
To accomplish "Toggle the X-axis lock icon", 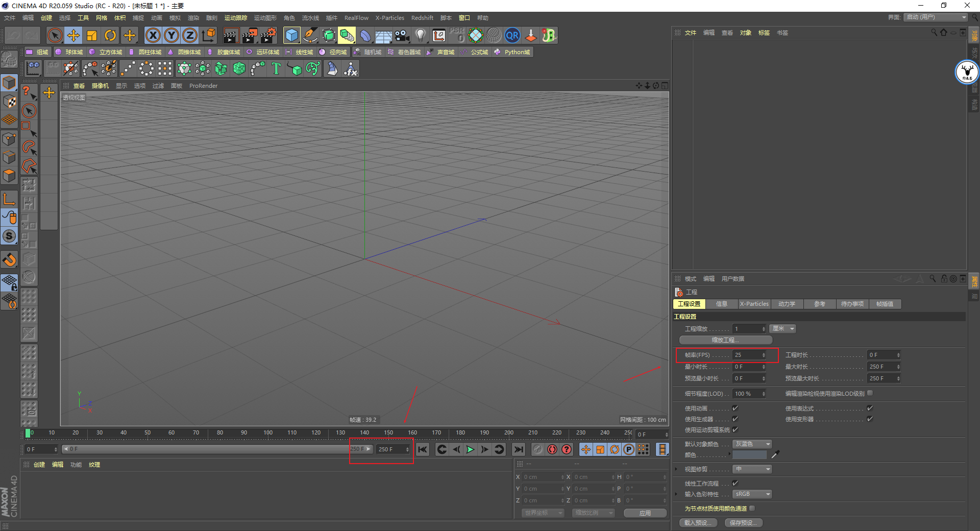I will (153, 35).
